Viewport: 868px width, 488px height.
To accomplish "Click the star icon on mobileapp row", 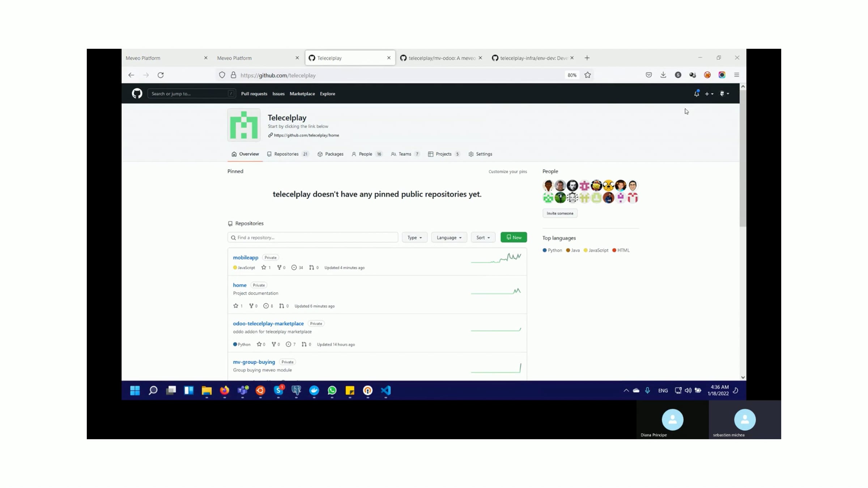I will [264, 267].
